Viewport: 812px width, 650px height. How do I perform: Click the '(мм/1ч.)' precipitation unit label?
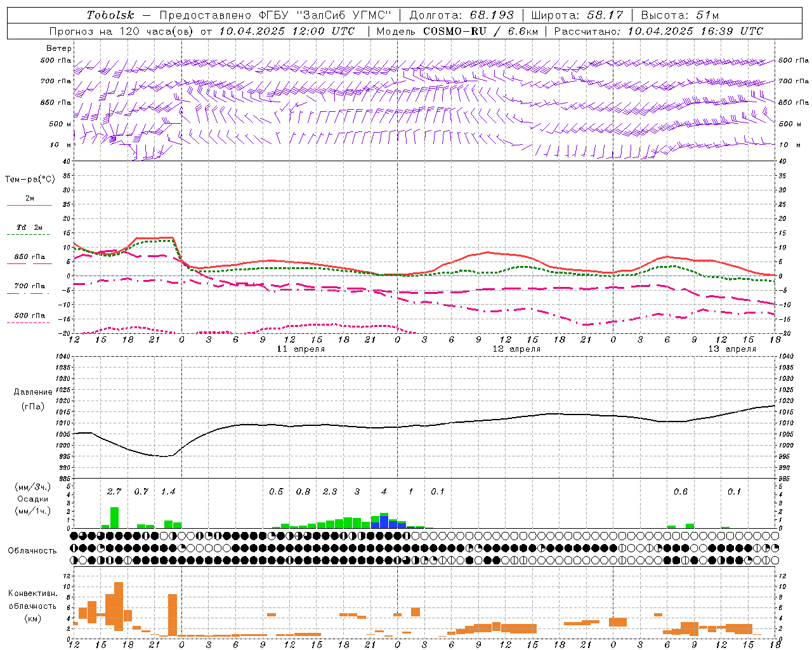[x=32, y=511]
